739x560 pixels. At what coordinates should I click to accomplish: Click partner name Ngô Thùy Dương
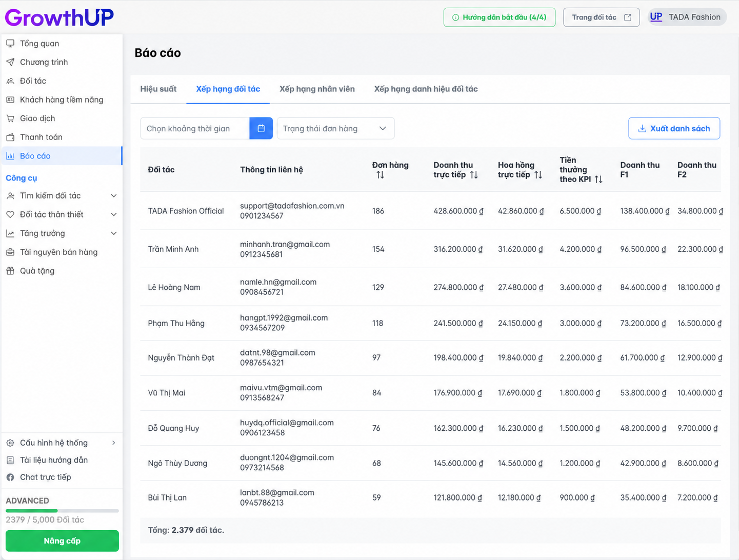tap(177, 463)
